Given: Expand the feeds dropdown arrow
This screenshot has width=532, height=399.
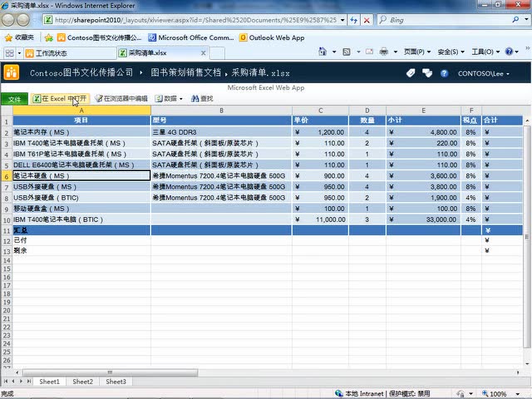Looking at the screenshot, I should (358, 52).
